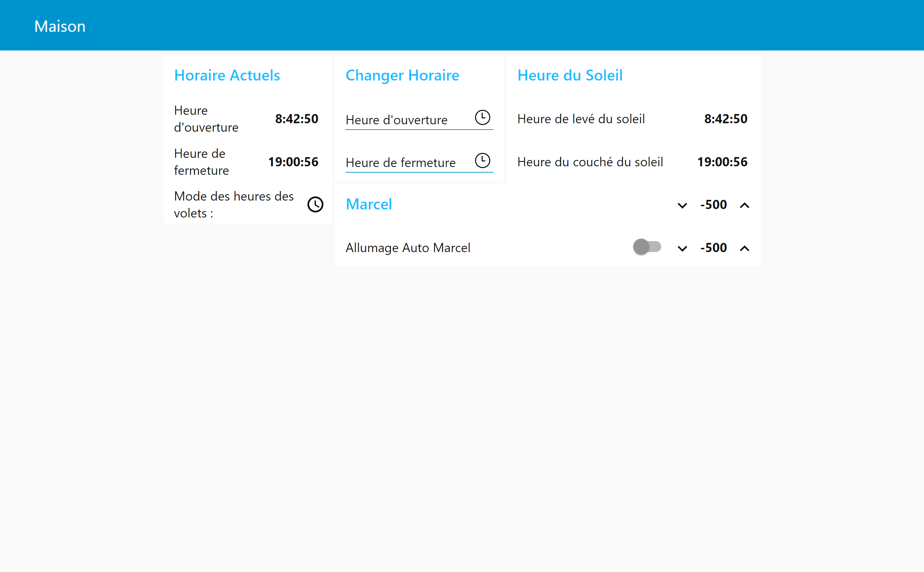The width and height of the screenshot is (924, 572).
Task: Toggle the Allumage Auto Marcel switch
Action: pyautogui.click(x=647, y=247)
